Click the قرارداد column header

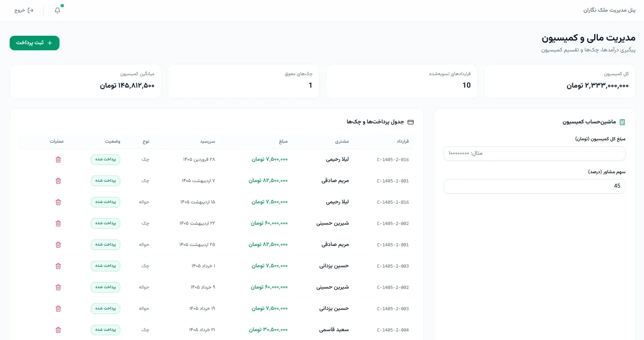(403, 141)
